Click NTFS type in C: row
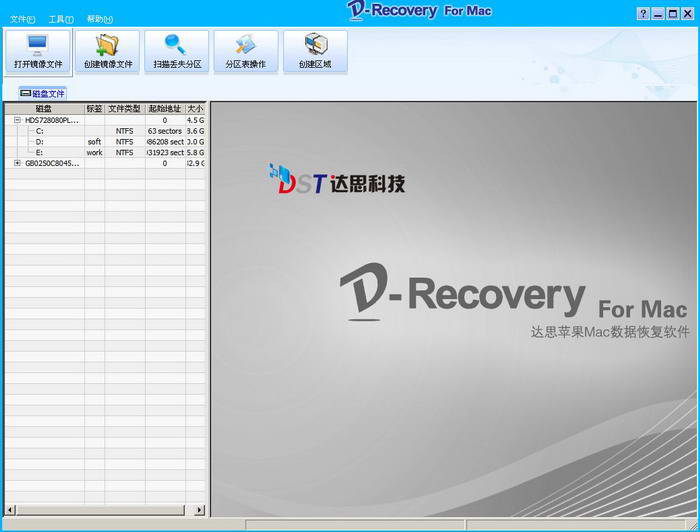 125,131
